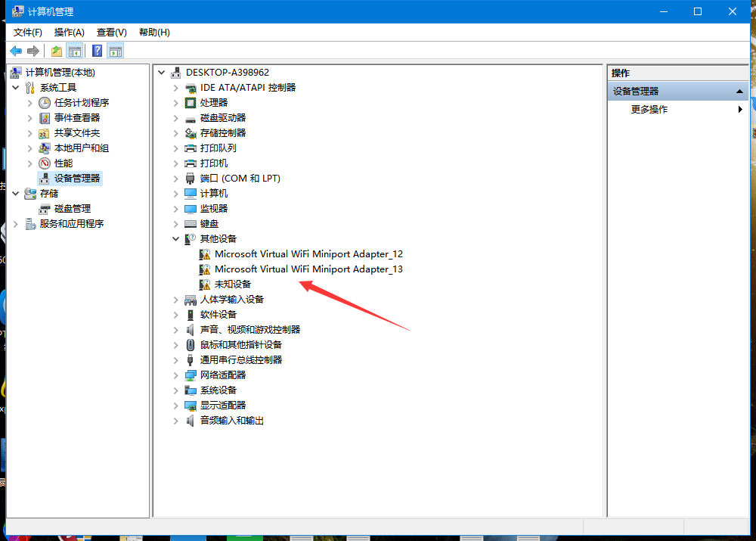This screenshot has height=541, width=756.
Task: Collapse the 存储 tree node
Action: 16,194
